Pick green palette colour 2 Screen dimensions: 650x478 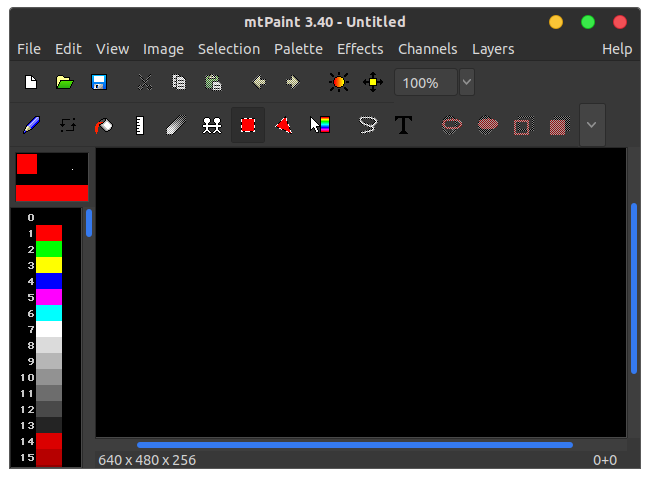(x=49, y=249)
